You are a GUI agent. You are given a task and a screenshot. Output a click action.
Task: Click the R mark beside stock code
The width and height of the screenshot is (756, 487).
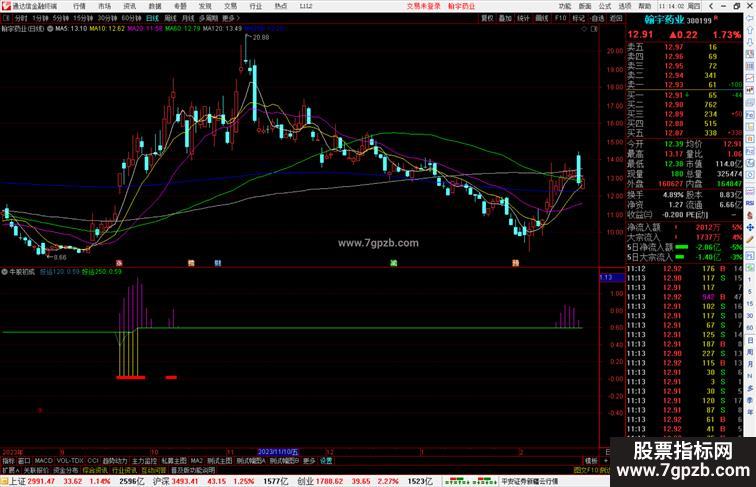716,18
